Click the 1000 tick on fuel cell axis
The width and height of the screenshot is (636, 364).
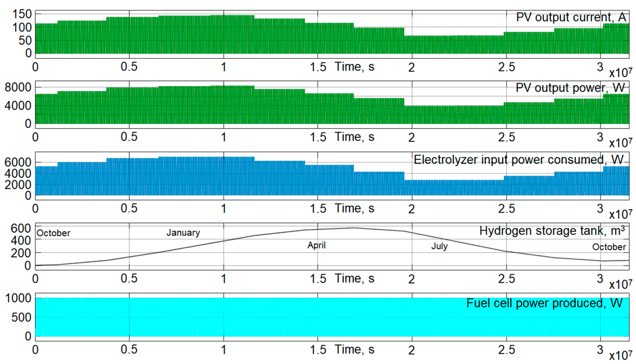[19, 298]
